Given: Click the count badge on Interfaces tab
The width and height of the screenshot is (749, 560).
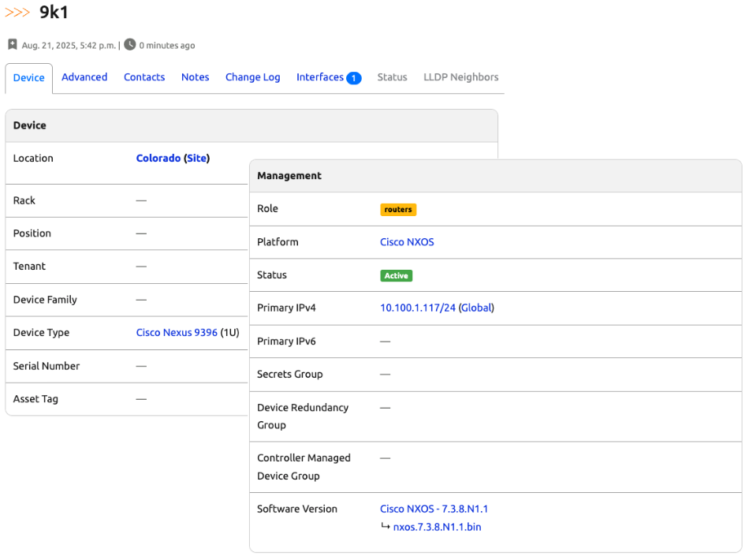Looking at the screenshot, I should tap(353, 78).
